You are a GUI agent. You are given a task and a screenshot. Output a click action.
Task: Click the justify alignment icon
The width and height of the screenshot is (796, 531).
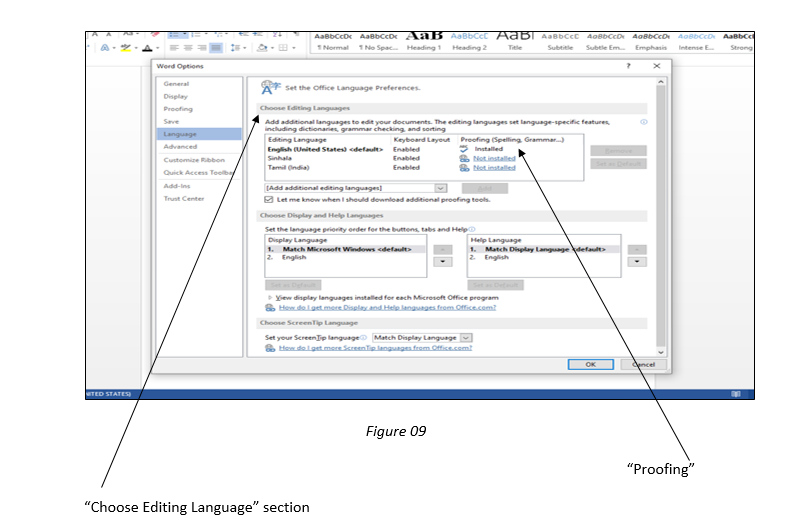tap(216, 48)
